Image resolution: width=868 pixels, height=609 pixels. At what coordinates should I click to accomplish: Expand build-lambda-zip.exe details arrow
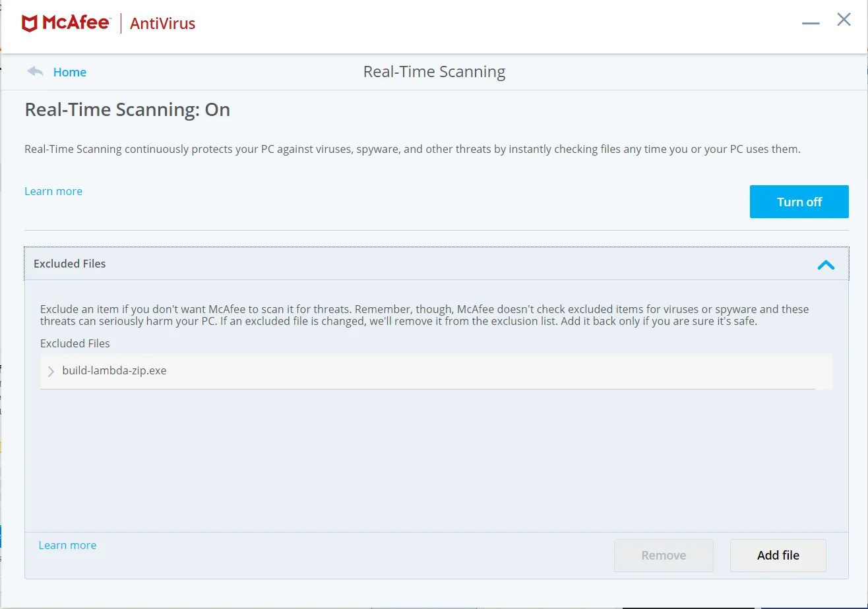51,371
